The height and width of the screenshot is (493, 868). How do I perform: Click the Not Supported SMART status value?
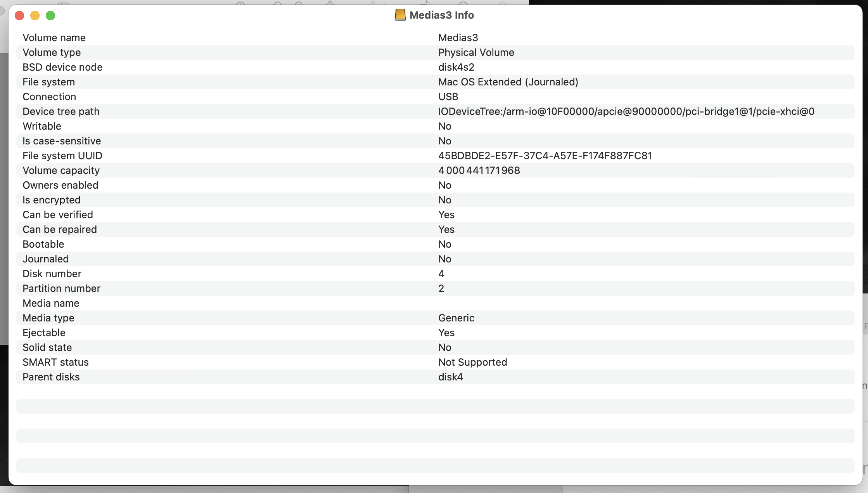[x=472, y=362]
